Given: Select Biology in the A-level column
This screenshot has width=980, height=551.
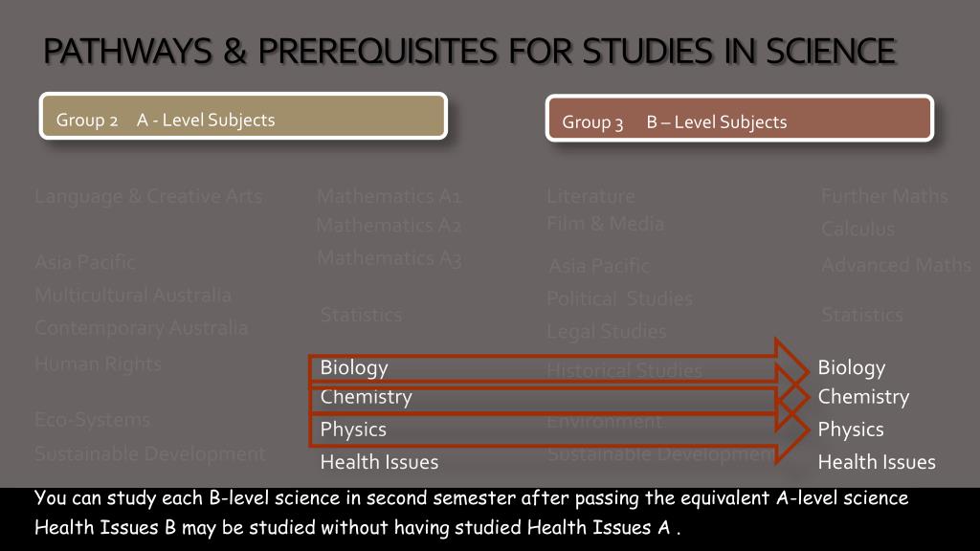Looking at the screenshot, I should coord(354,367).
